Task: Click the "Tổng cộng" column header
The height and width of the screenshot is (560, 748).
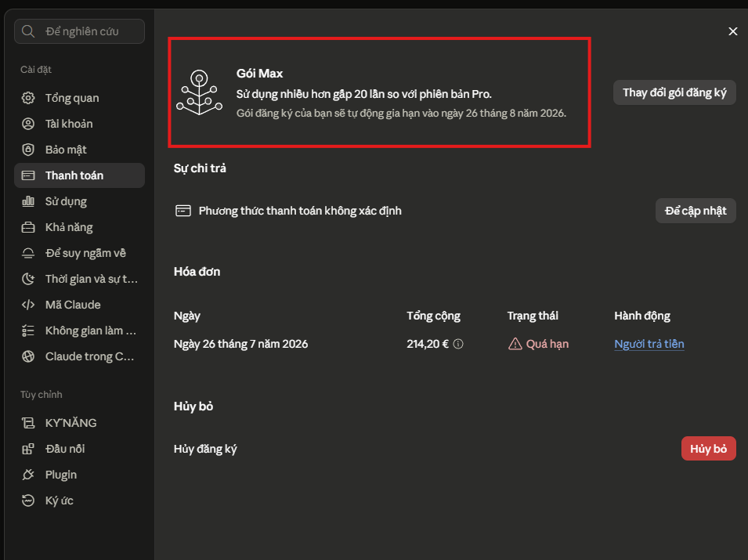Action: tap(434, 316)
